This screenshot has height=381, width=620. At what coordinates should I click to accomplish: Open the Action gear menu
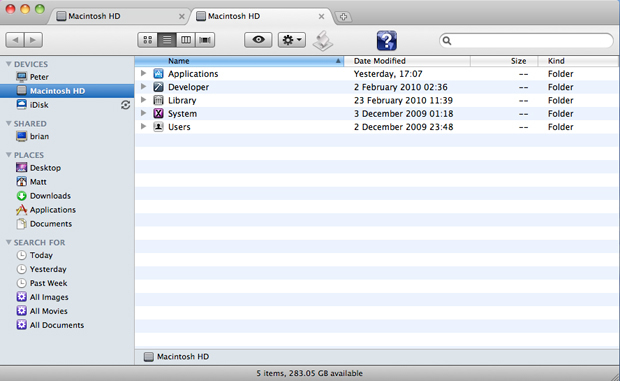292,40
